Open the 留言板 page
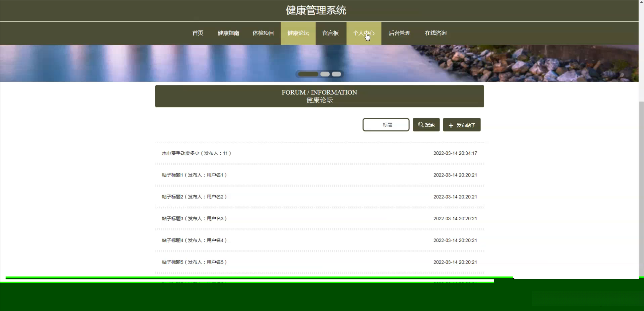644x311 pixels. tap(331, 33)
